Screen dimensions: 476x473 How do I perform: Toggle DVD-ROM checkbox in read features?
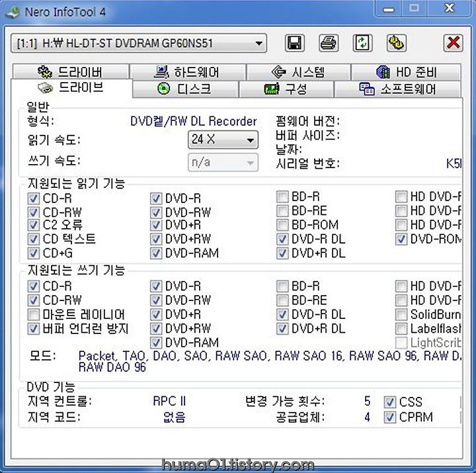click(401, 239)
